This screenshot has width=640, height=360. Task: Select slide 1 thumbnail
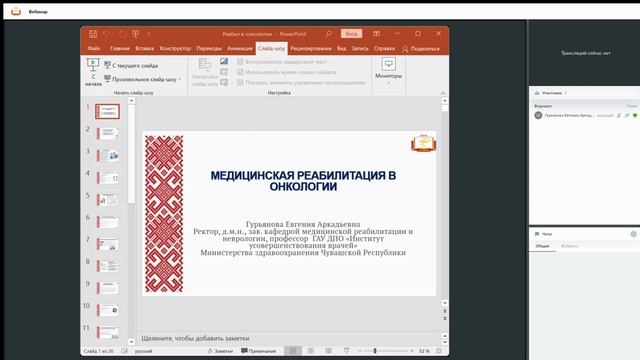point(107,111)
